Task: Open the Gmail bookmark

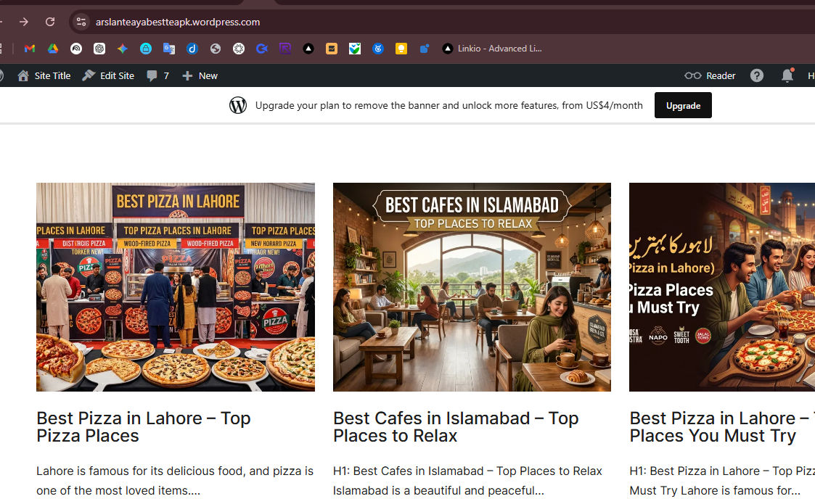Action: click(x=30, y=49)
